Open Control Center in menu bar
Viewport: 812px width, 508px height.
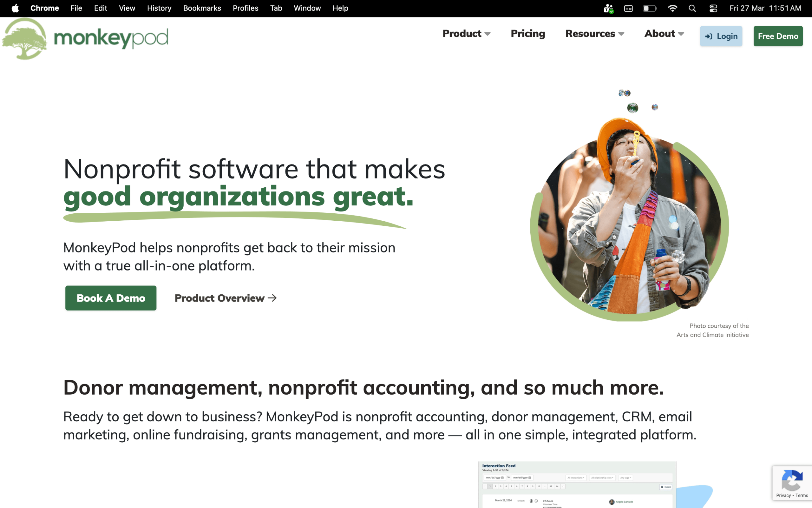(x=713, y=8)
